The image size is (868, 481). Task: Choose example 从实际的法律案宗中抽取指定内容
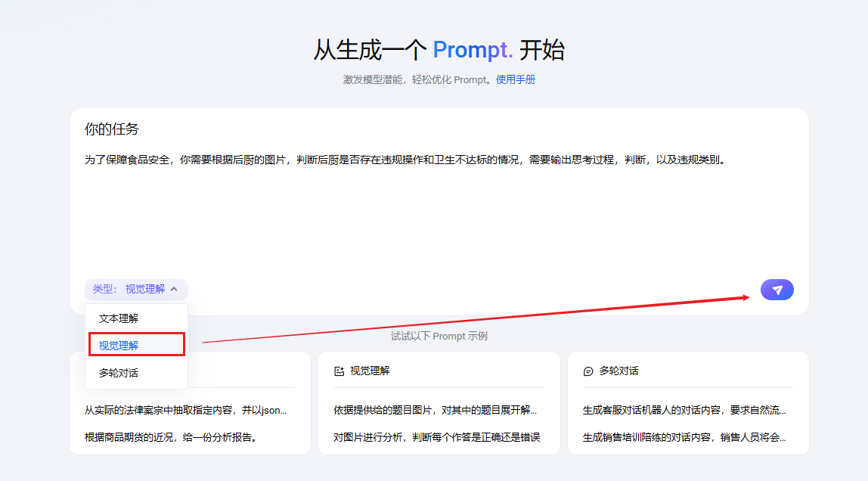(185, 410)
